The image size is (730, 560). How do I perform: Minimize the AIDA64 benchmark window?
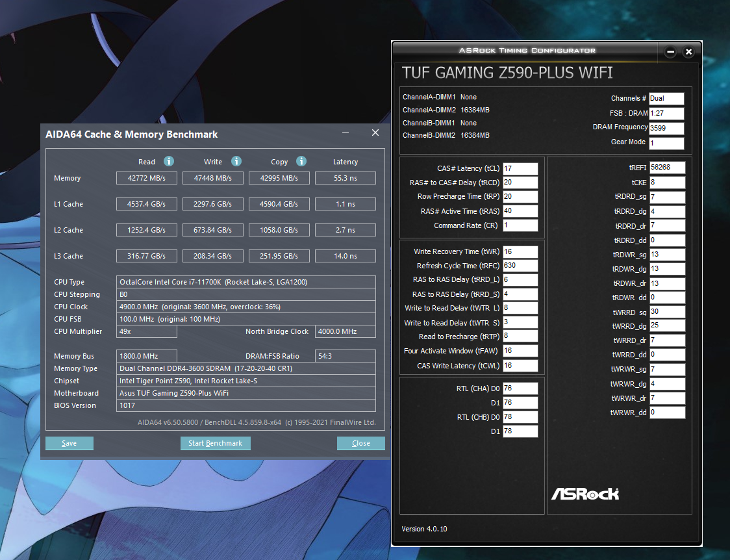tap(346, 133)
